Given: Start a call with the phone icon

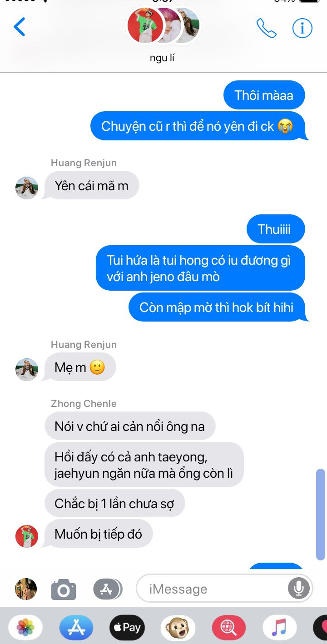Looking at the screenshot, I should click(x=266, y=28).
